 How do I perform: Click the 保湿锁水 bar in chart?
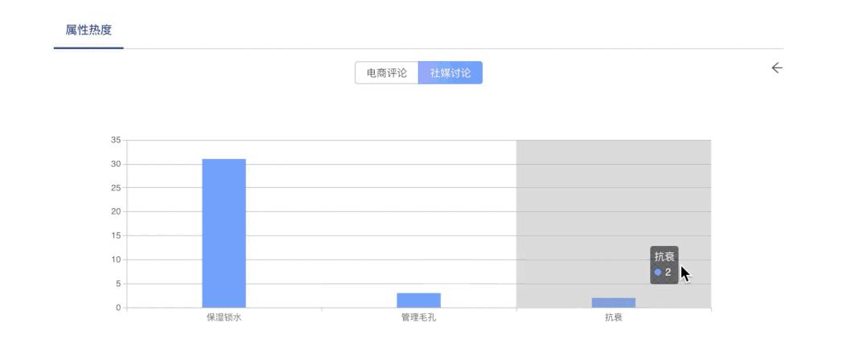(224, 233)
